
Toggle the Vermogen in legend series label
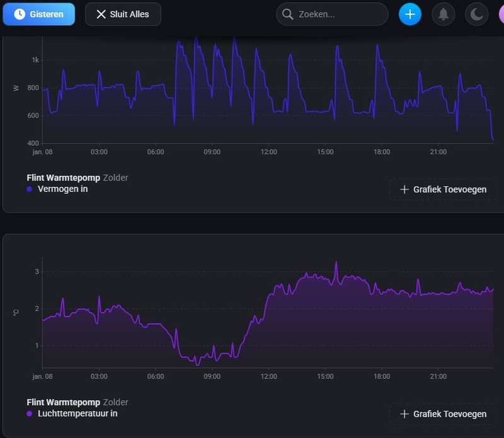click(63, 189)
